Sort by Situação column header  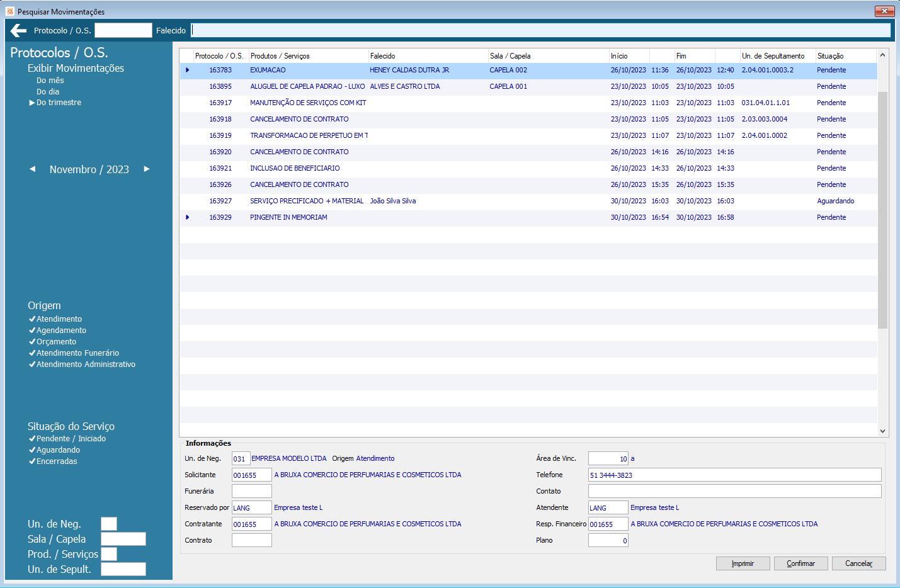[x=846, y=56]
